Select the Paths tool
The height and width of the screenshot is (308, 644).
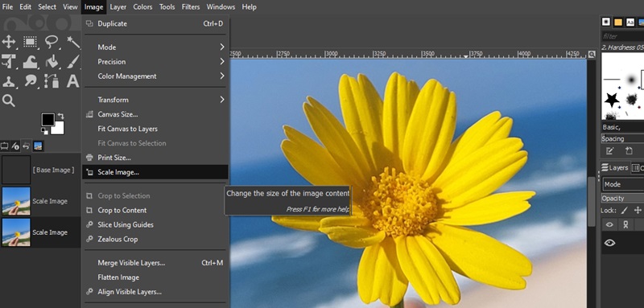coord(52,81)
